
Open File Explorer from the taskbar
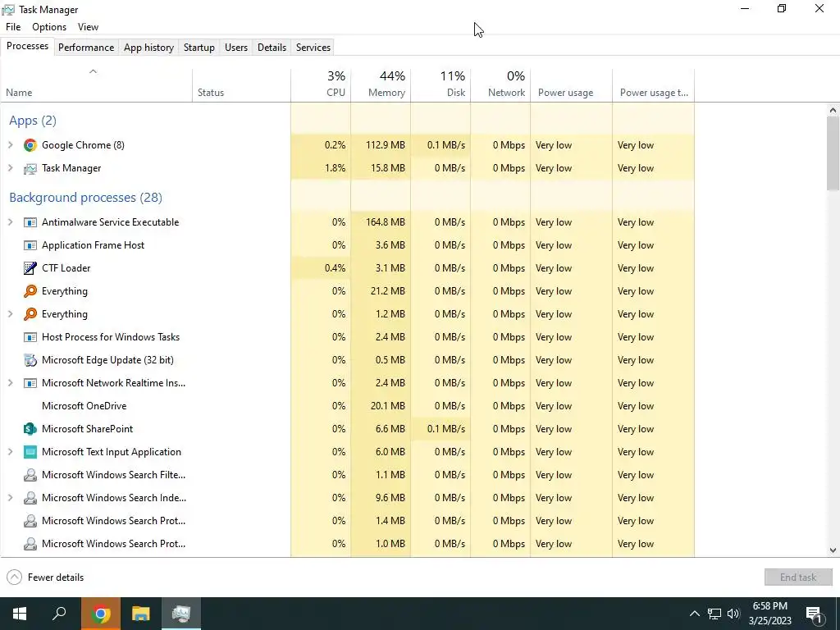(141, 614)
